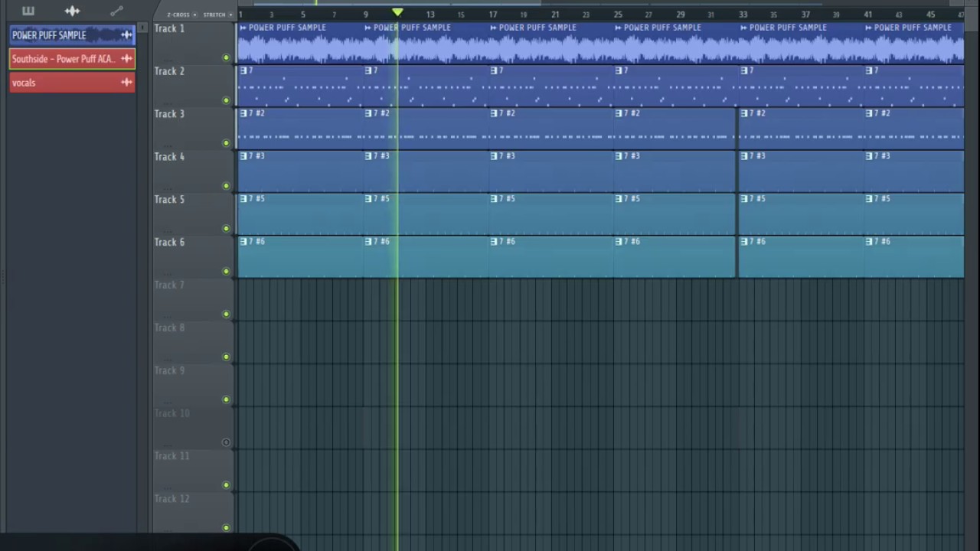
Task: Enable the unlit Track 10 mute switch
Action: point(226,442)
